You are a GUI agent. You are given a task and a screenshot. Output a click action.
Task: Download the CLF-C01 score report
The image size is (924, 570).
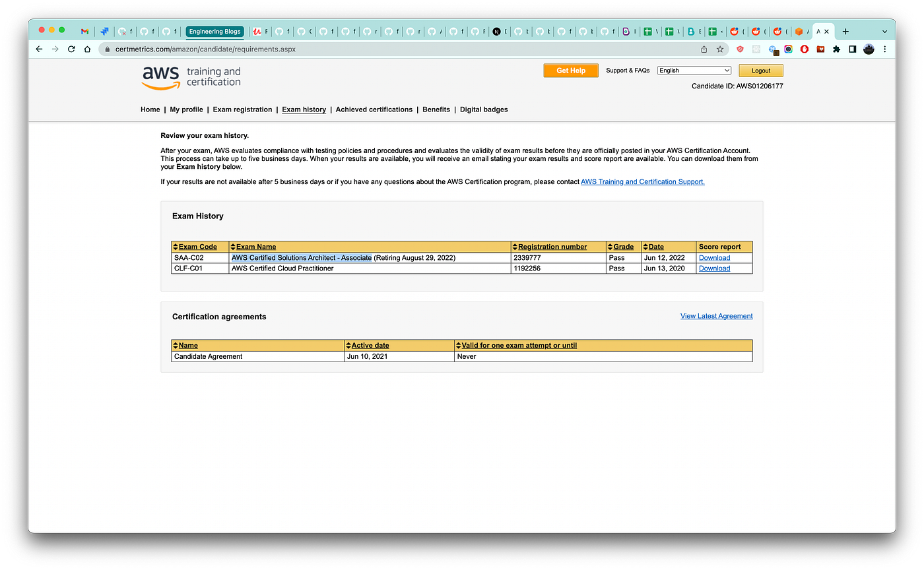715,269
